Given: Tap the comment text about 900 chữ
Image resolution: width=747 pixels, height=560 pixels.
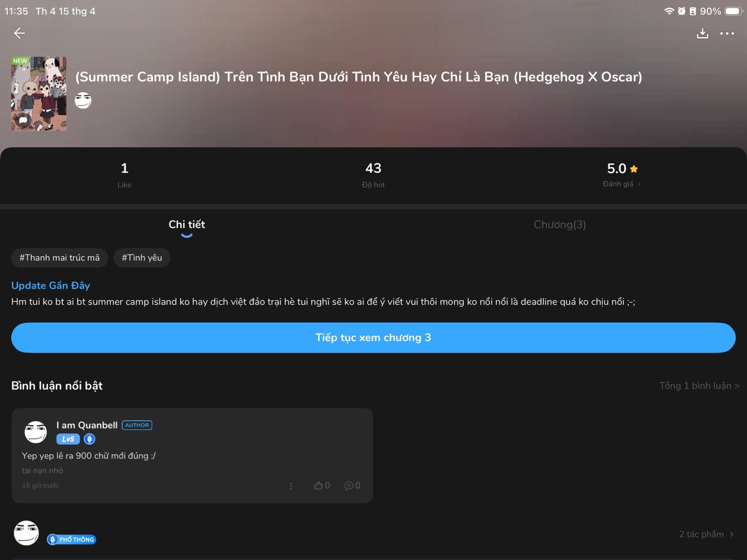Looking at the screenshot, I should (89, 456).
